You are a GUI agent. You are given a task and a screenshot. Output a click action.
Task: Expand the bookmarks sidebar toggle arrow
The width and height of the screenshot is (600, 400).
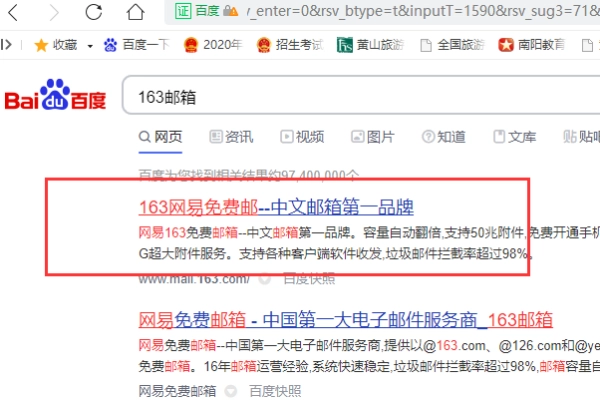tap(6, 45)
